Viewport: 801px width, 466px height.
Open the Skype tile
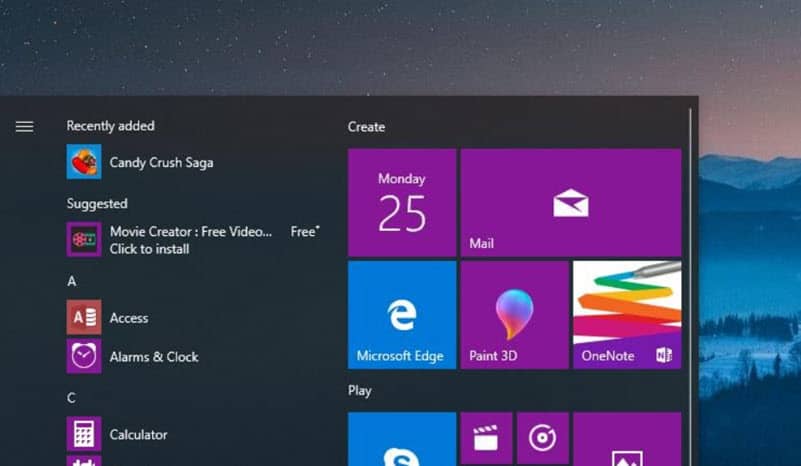point(402,439)
